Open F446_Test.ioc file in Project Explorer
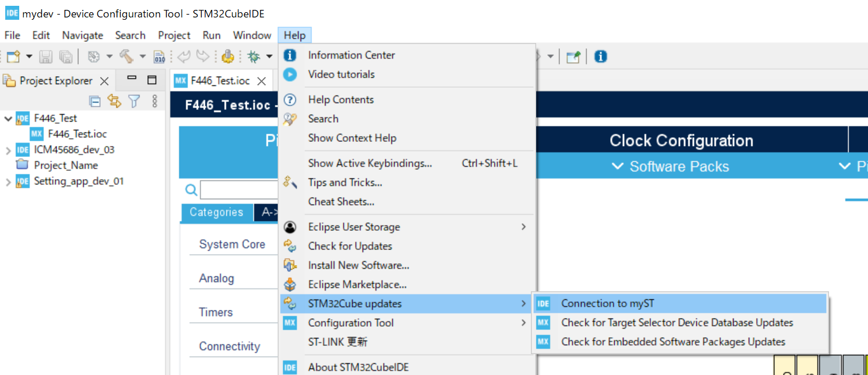Image resolution: width=868 pixels, height=375 pixels. (77, 134)
